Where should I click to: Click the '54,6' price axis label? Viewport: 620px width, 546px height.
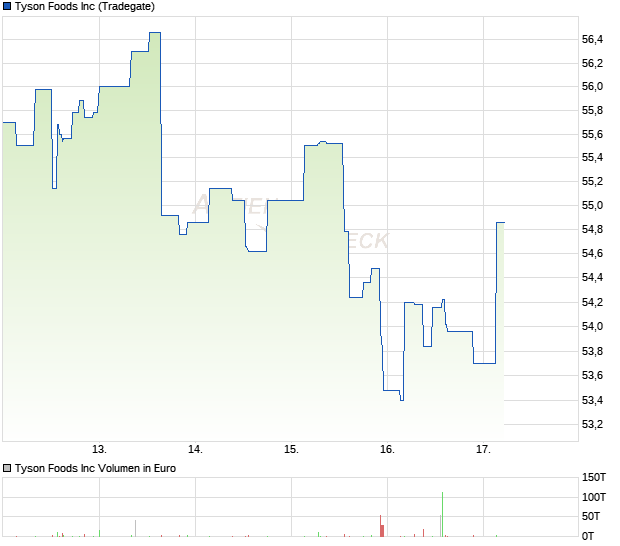(592, 253)
